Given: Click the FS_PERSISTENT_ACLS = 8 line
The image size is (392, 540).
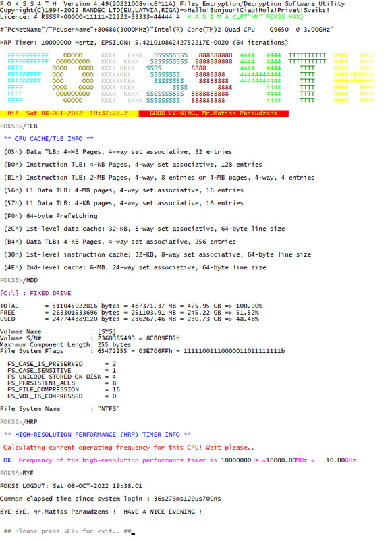Looking at the screenshot, I should pyautogui.click(x=61, y=383).
